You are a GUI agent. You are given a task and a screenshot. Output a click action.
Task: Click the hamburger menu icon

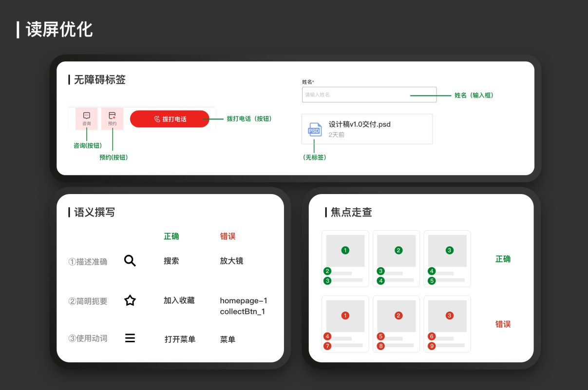130,338
